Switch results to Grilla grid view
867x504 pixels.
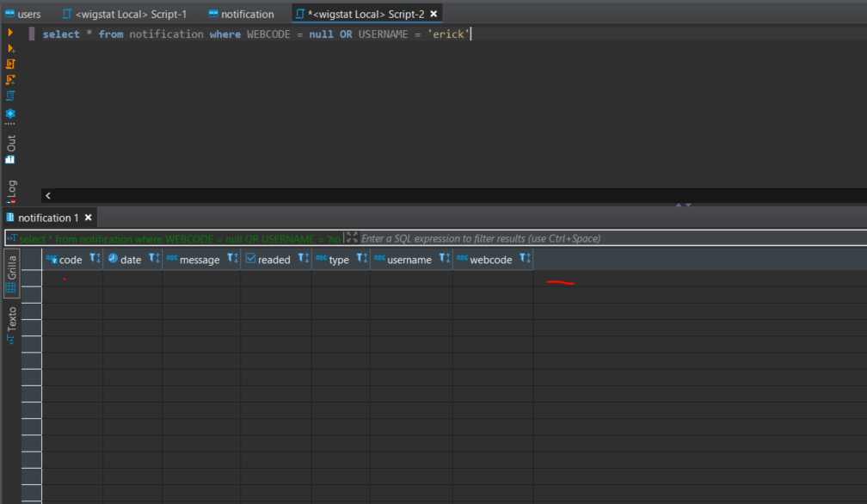tap(11, 274)
